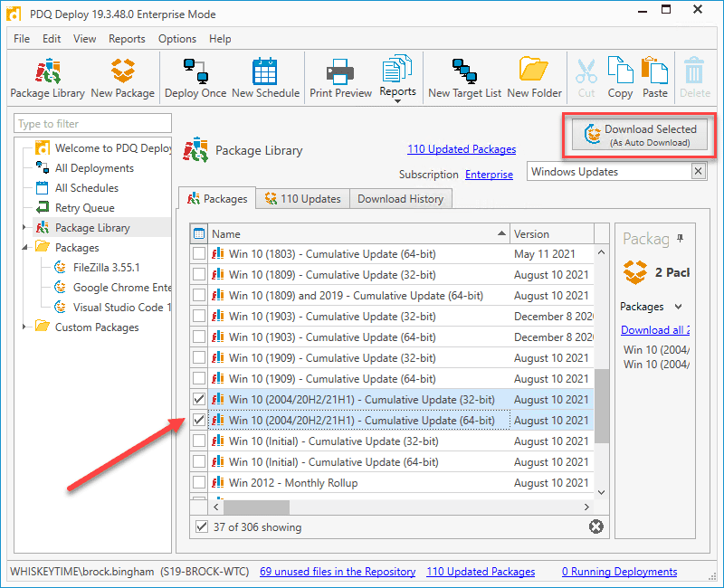Screen dimensions: 724x588
Task: Create a New Package
Action: (122, 78)
